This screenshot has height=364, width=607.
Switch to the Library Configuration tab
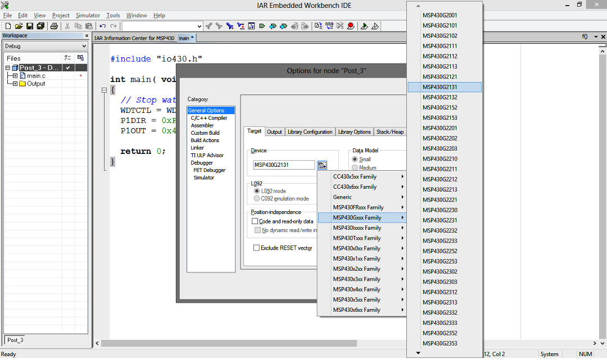(310, 132)
